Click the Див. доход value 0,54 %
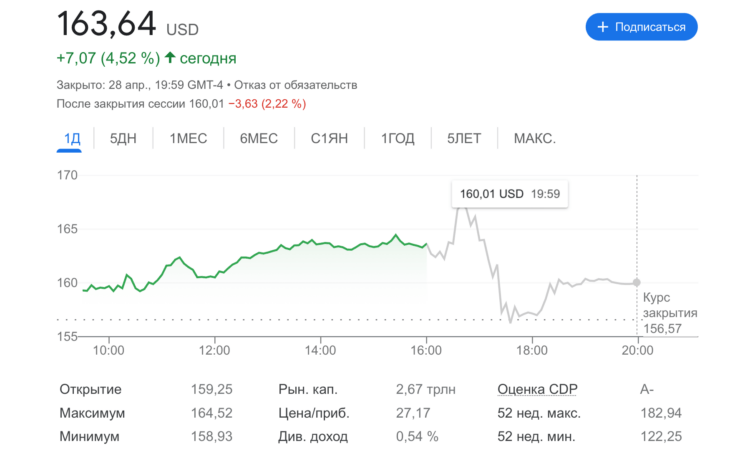Viewport: 740px width, 456px height. (417, 437)
